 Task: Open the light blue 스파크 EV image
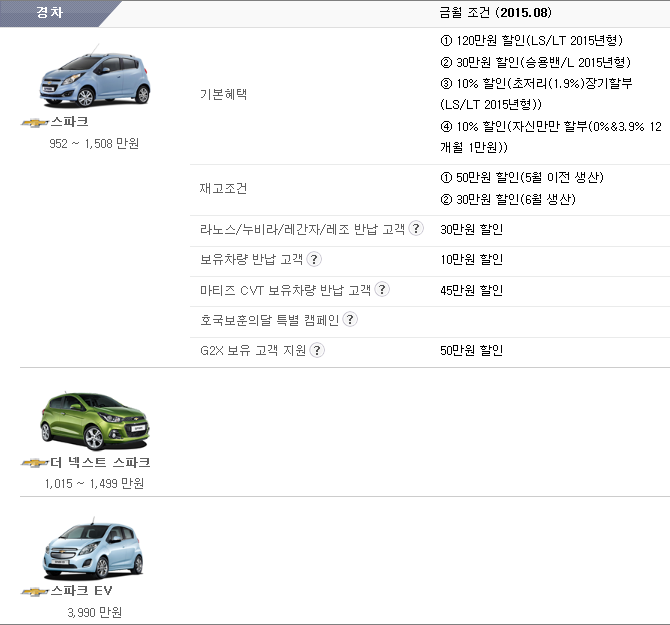click(94, 549)
